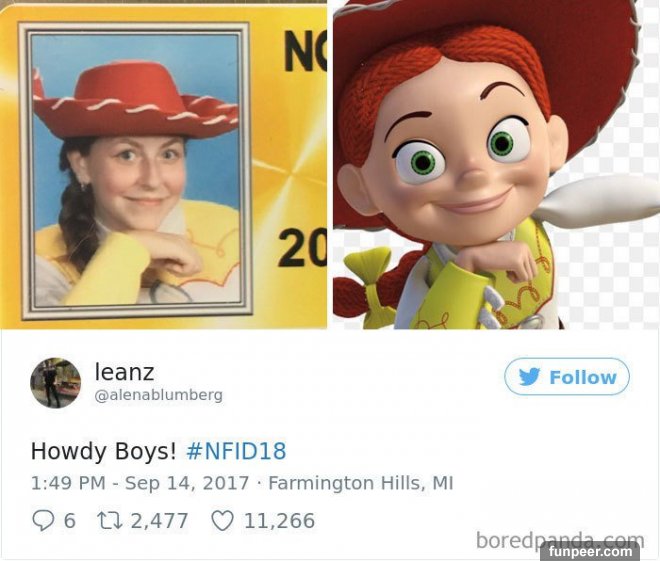Image resolution: width=660 pixels, height=561 pixels.
Task: Click the @alenablumberg handle
Action: point(159,395)
